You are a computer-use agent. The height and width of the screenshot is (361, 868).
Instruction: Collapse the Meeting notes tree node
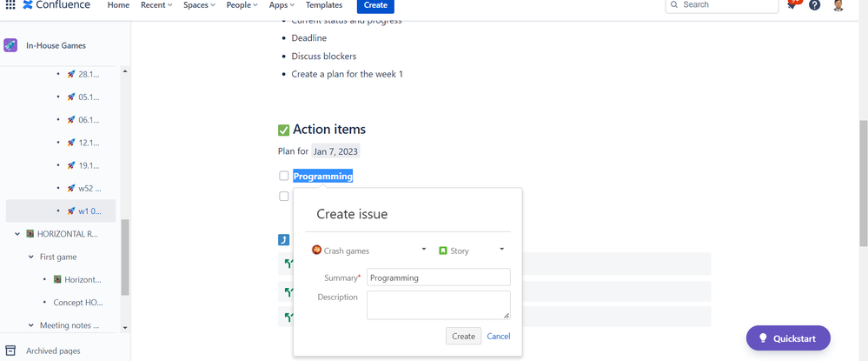tap(31, 325)
